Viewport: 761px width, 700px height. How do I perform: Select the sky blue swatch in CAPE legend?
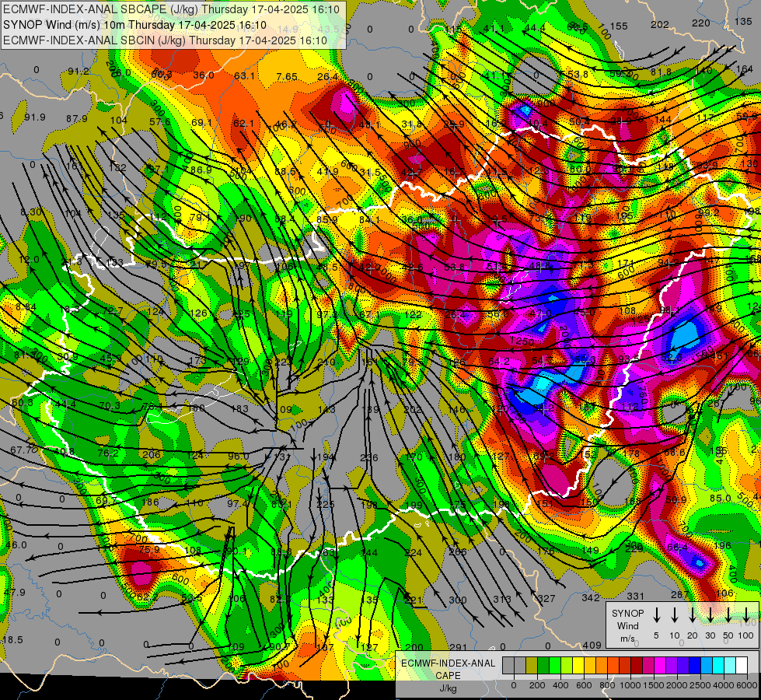(707, 665)
